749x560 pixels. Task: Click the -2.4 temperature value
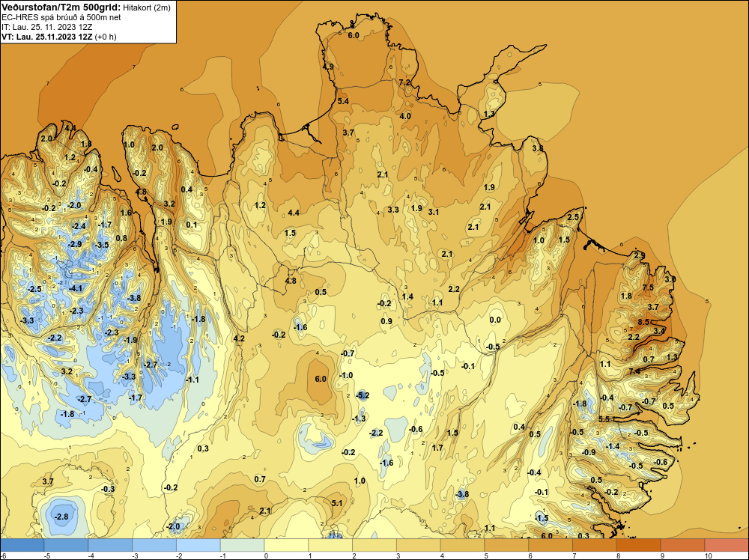pyautogui.click(x=79, y=226)
